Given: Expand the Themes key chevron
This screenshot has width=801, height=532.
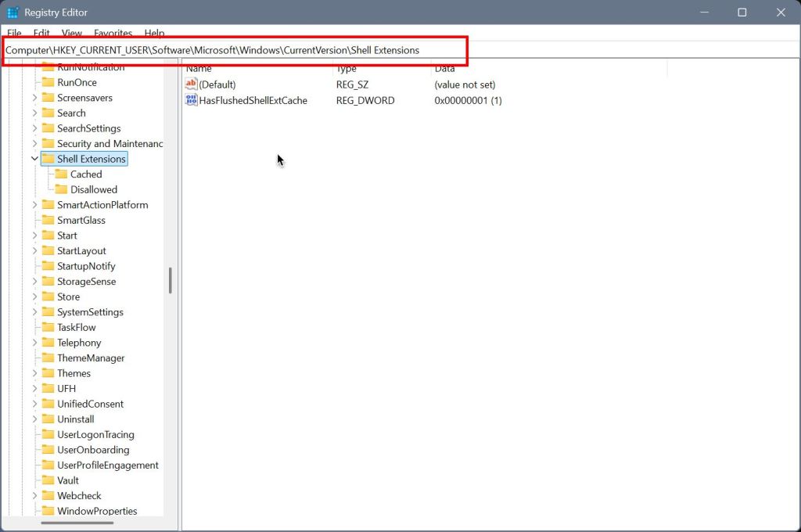Looking at the screenshot, I should [34, 374].
